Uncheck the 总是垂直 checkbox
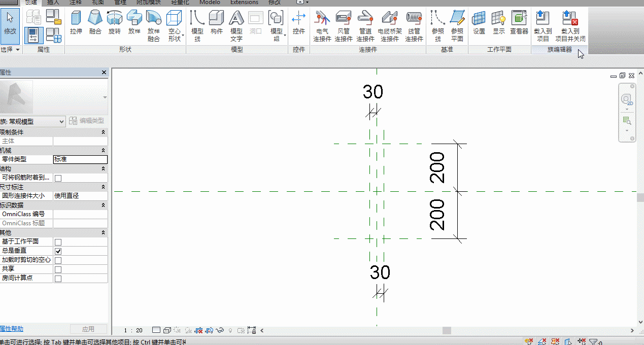Image resolution: width=644 pixels, height=345 pixels. pyautogui.click(x=58, y=251)
